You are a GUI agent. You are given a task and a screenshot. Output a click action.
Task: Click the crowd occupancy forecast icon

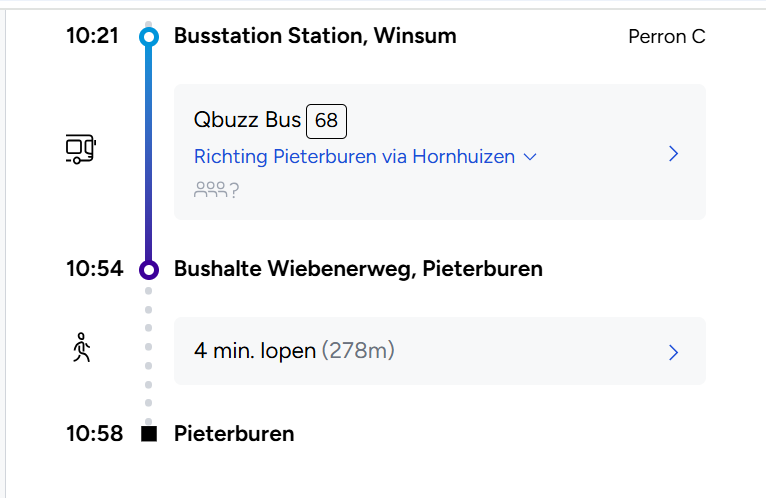(216, 187)
